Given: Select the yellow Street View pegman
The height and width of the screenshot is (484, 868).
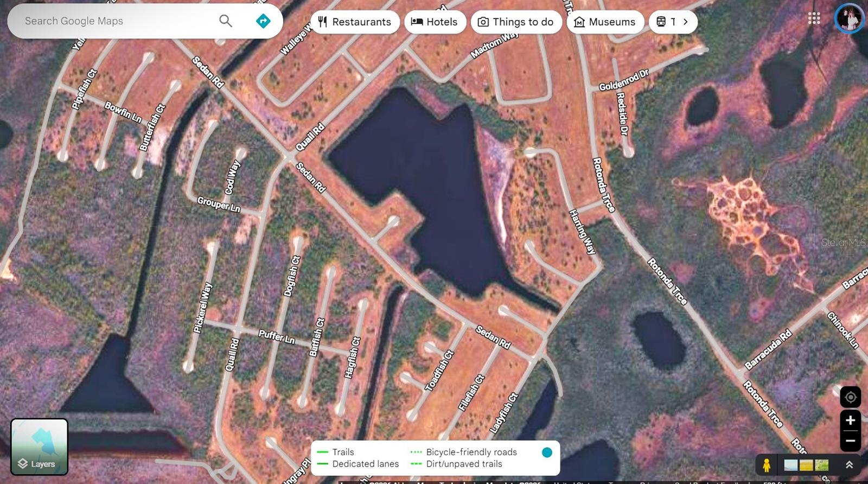Looking at the screenshot, I should click(x=767, y=465).
